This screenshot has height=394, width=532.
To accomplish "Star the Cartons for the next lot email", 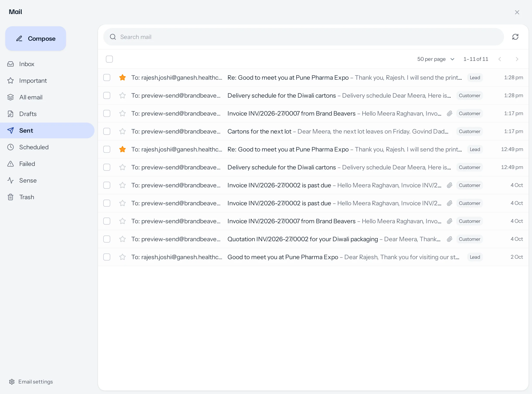I will pos(122,131).
